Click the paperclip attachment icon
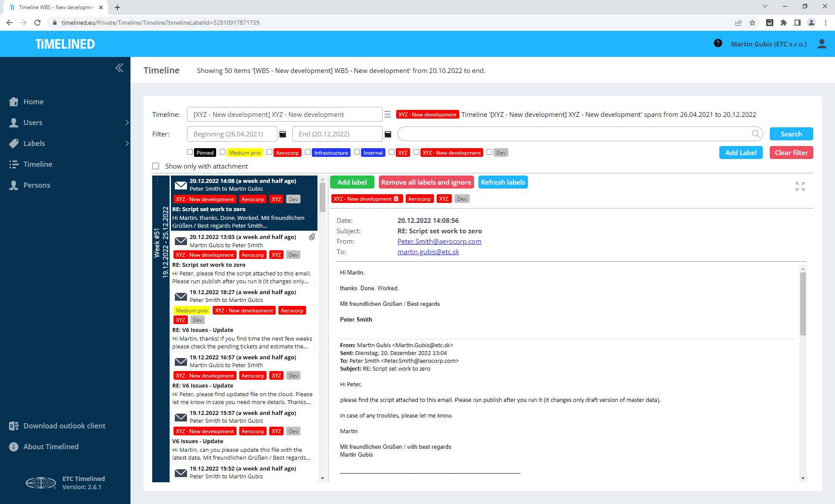 pos(312,237)
